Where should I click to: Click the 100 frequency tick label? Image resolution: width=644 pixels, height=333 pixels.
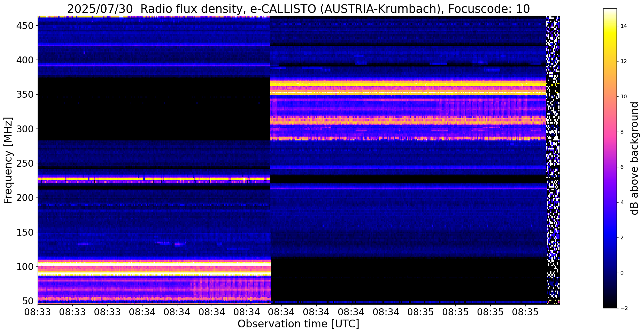(x=25, y=267)
